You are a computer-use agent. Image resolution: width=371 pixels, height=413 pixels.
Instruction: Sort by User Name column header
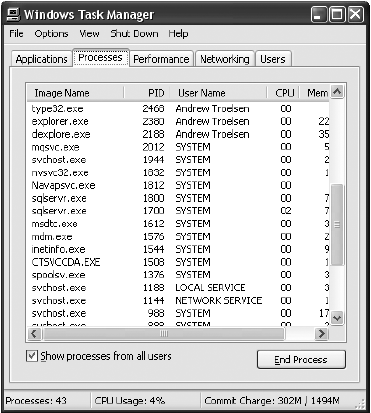point(218,93)
